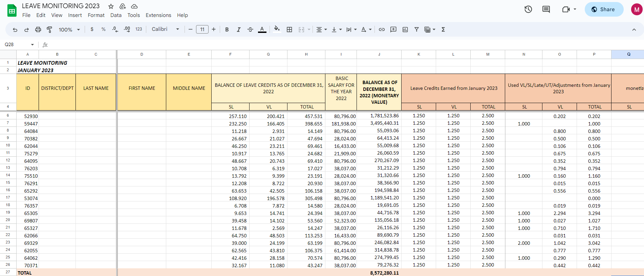The image size is (644, 276).
Task: Click the Insert chart icon
Action: [405, 30]
